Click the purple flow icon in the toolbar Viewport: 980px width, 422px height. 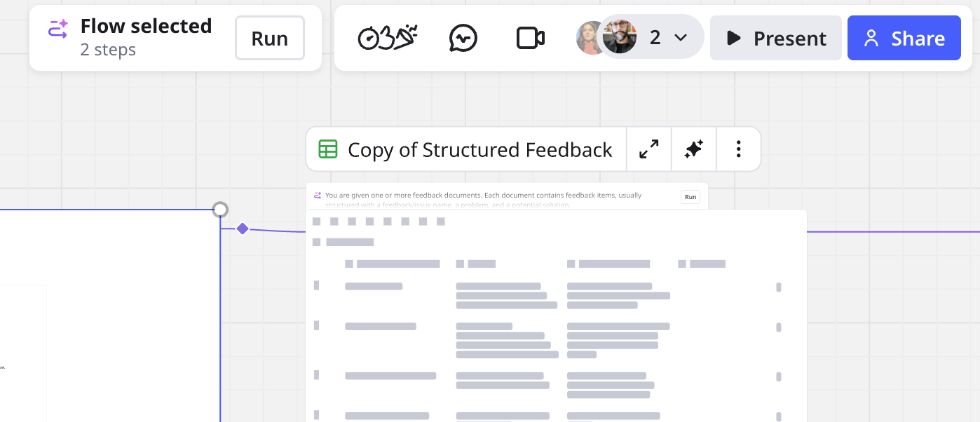(x=57, y=29)
